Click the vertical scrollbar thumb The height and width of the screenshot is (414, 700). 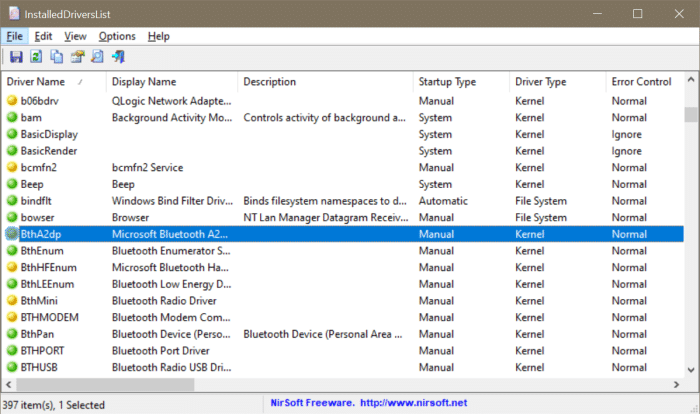(691, 114)
